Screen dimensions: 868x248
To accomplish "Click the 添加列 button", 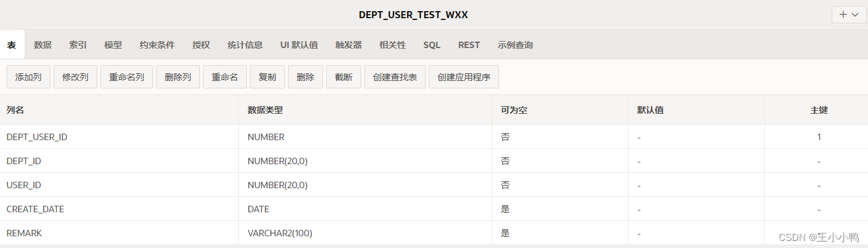I will click(x=28, y=77).
